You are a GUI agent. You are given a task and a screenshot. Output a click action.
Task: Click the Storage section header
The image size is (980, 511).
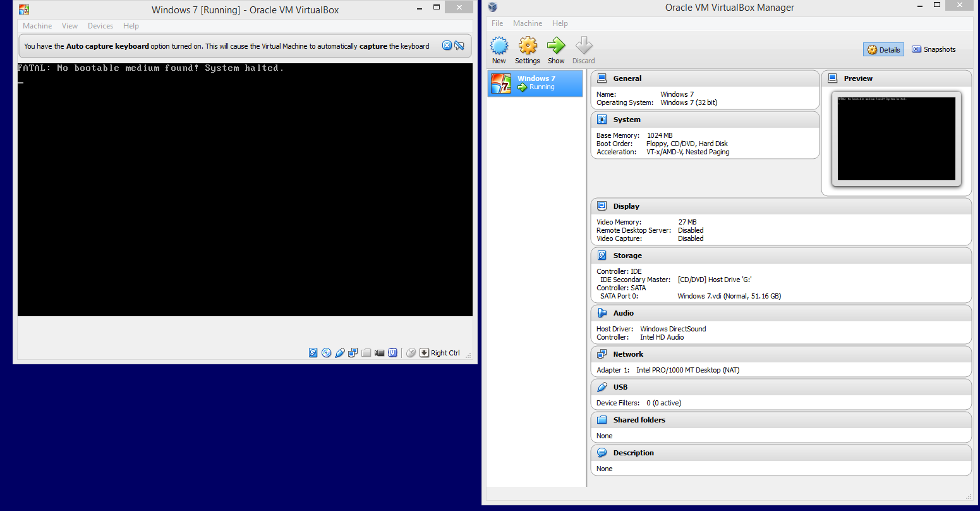tap(781, 255)
